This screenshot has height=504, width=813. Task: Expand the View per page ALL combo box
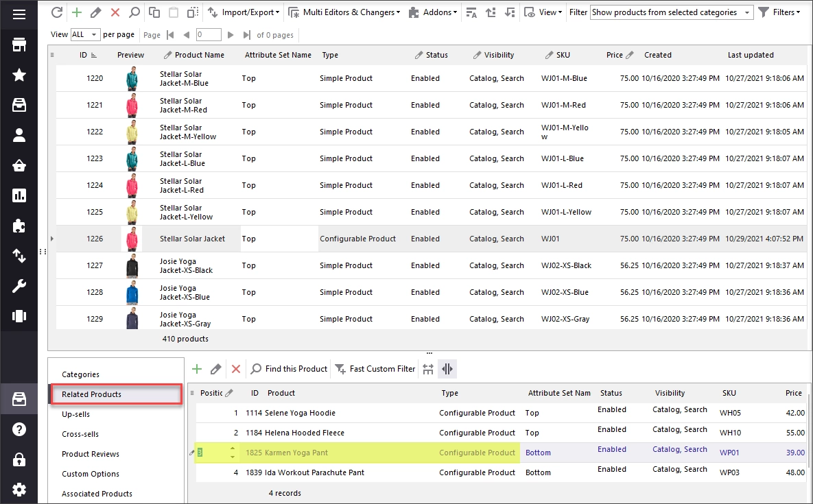click(85, 35)
